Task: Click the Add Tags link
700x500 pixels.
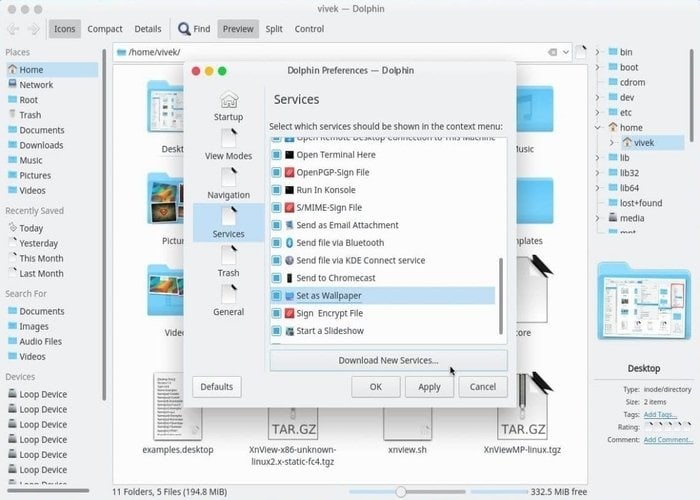Action: pos(660,415)
